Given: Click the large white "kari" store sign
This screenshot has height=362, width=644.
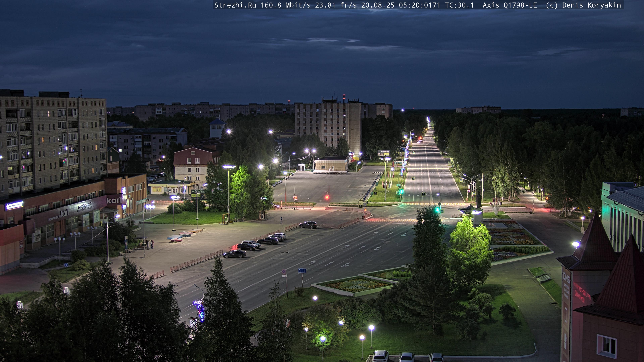Looking at the screenshot, I should [x=114, y=200].
